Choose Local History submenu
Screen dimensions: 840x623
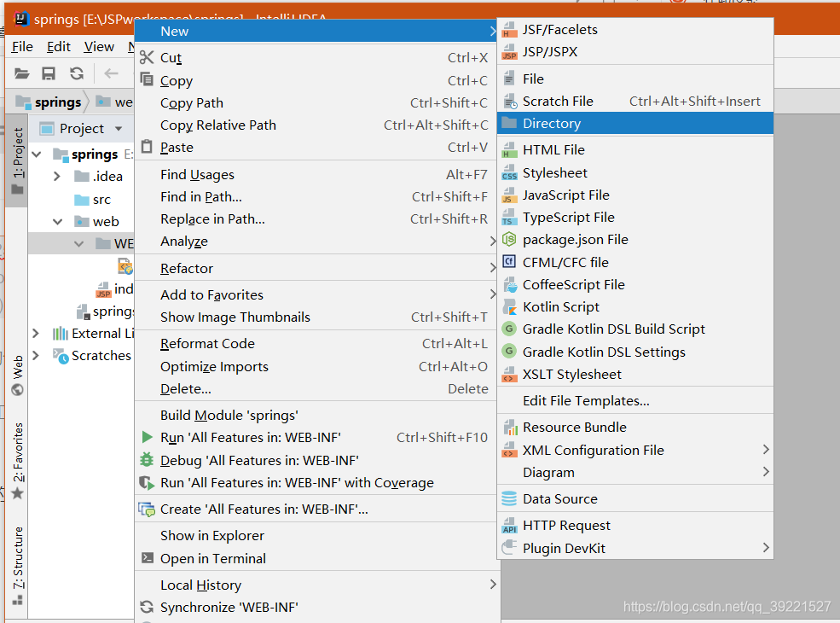[317, 585]
